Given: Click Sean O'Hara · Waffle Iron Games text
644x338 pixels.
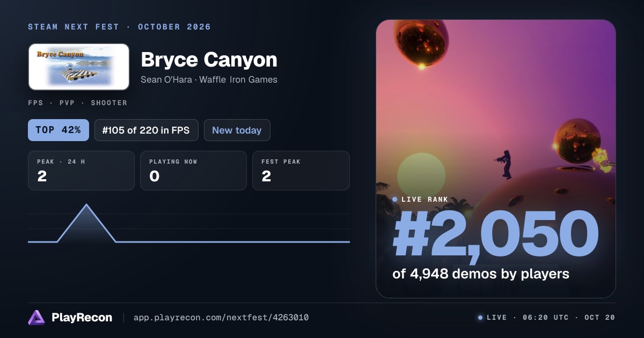Looking at the screenshot, I should point(209,79).
